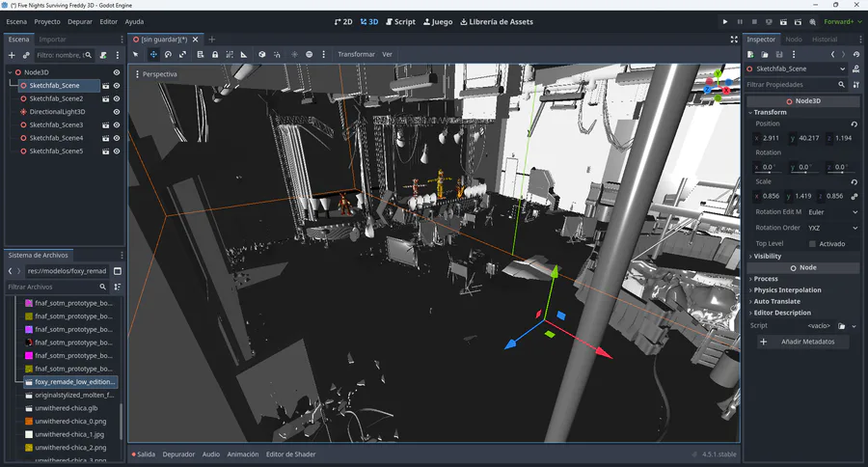Image resolution: width=868 pixels, height=467 pixels.
Task: Go back to previous object in Inspector
Action: (x=832, y=54)
